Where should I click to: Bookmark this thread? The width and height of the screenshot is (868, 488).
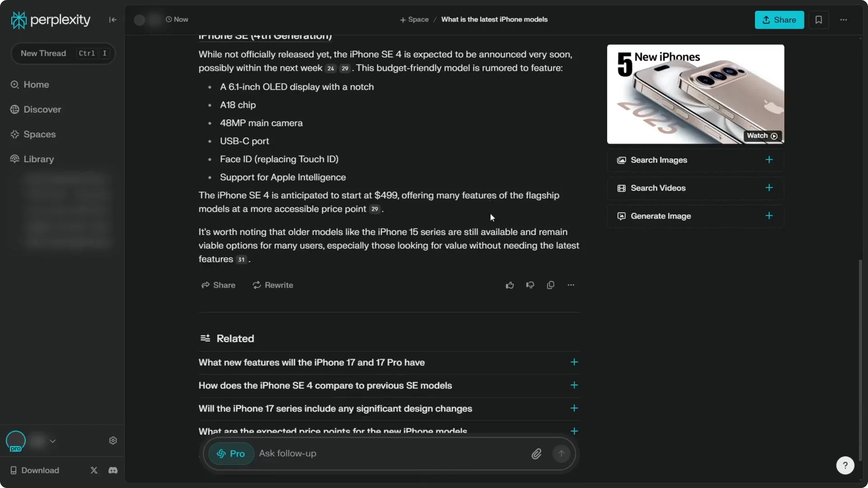[819, 20]
